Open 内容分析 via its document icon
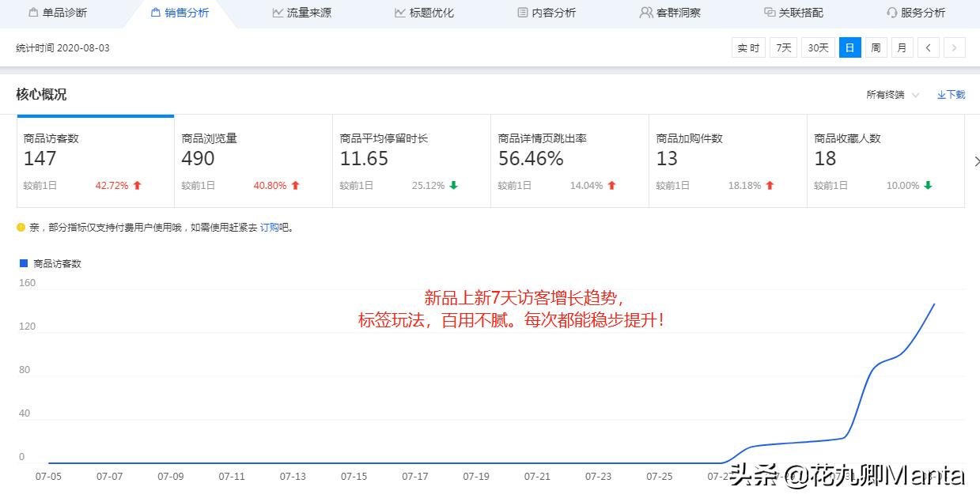 tap(522, 12)
